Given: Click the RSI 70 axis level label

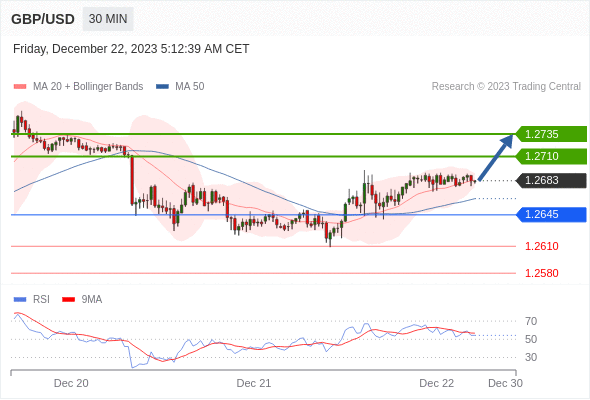Looking at the screenshot, I should pyautogui.click(x=531, y=321).
